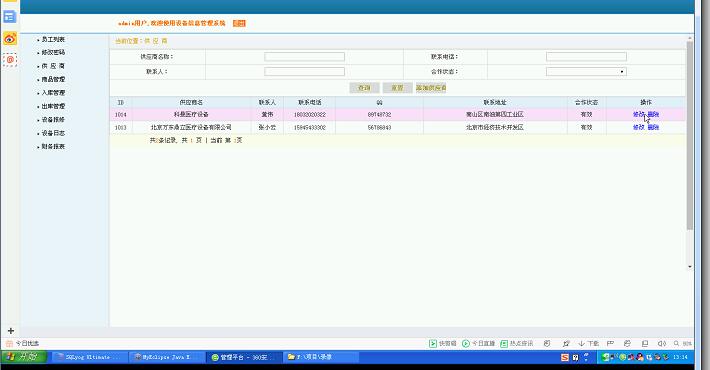Click the ID 1013 cell
The width and height of the screenshot is (710, 370).
pyautogui.click(x=120, y=128)
